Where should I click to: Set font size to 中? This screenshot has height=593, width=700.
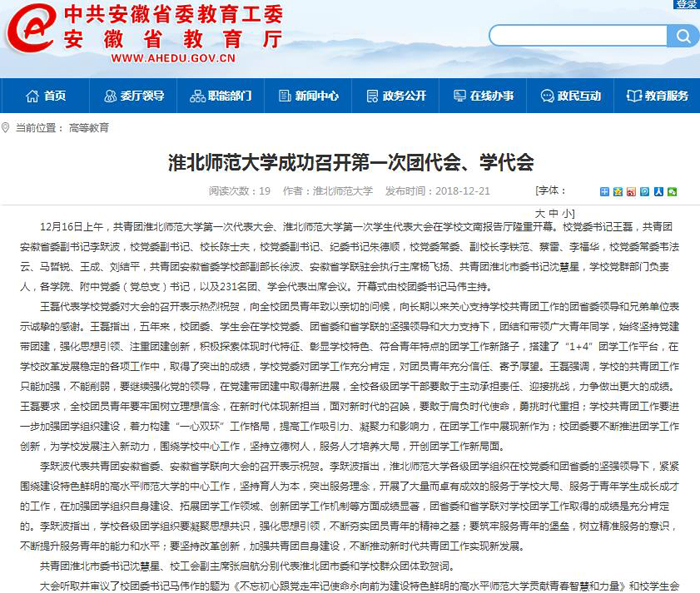coord(554,213)
